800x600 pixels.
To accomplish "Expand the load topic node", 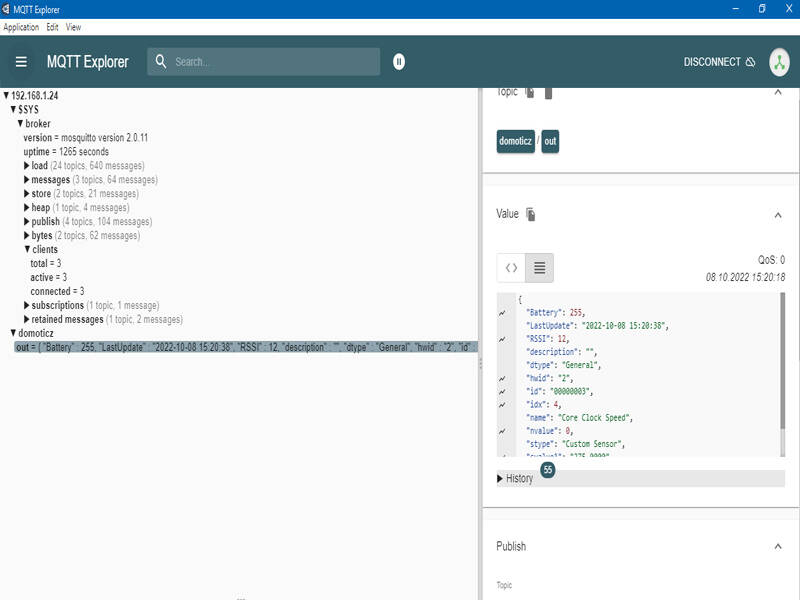I will [27, 165].
